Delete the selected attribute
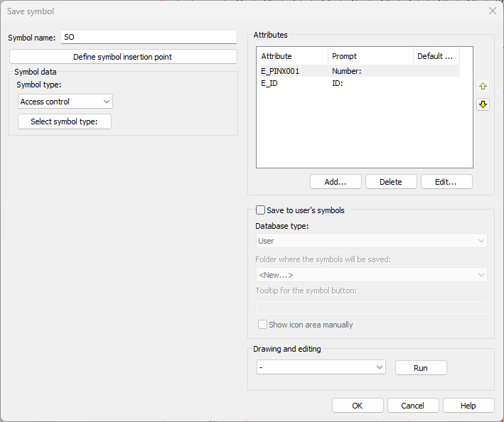 391,182
